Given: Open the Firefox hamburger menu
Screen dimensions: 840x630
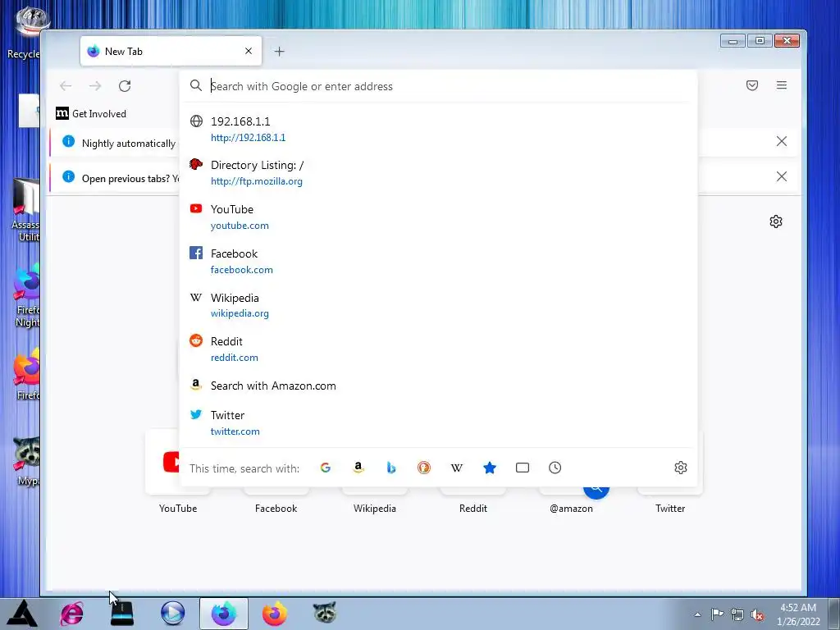Looking at the screenshot, I should 782,85.
